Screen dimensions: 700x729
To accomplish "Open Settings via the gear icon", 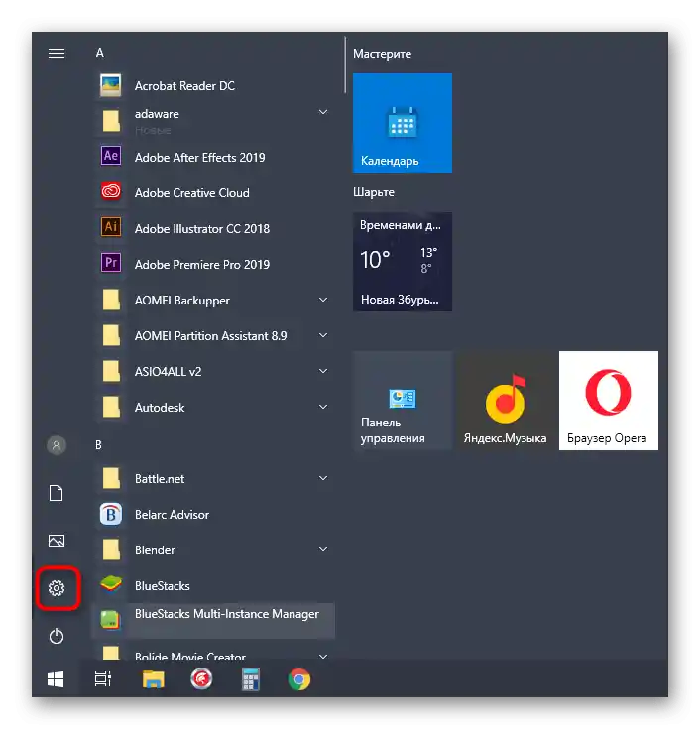I will click(x=57, y=588).
